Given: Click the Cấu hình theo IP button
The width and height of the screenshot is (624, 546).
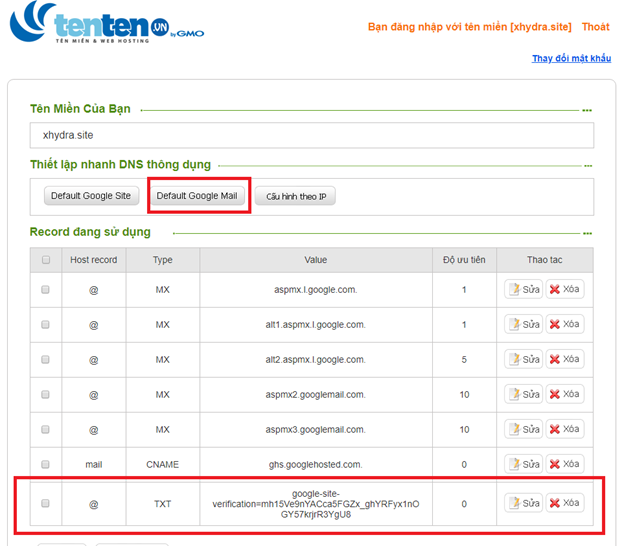Looking at the screenshot, I should click(x=295, y=197).
